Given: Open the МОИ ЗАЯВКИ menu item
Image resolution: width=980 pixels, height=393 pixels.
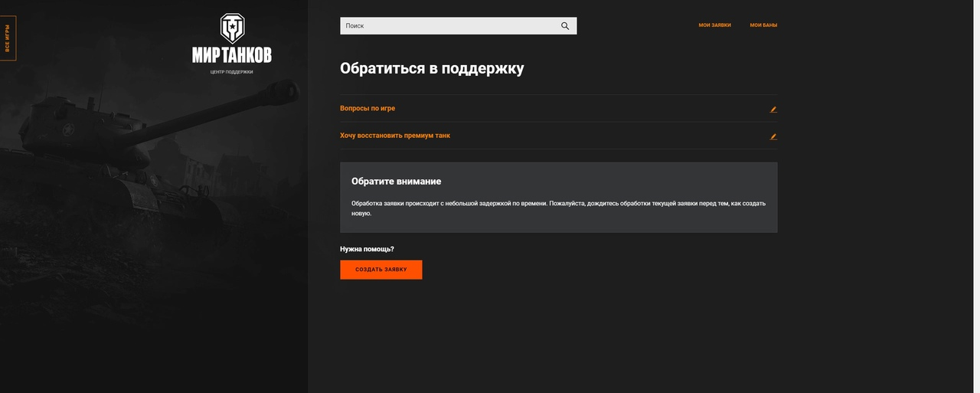Looking at the screenshot, I should pyautogui.click(x=714, y=25).
